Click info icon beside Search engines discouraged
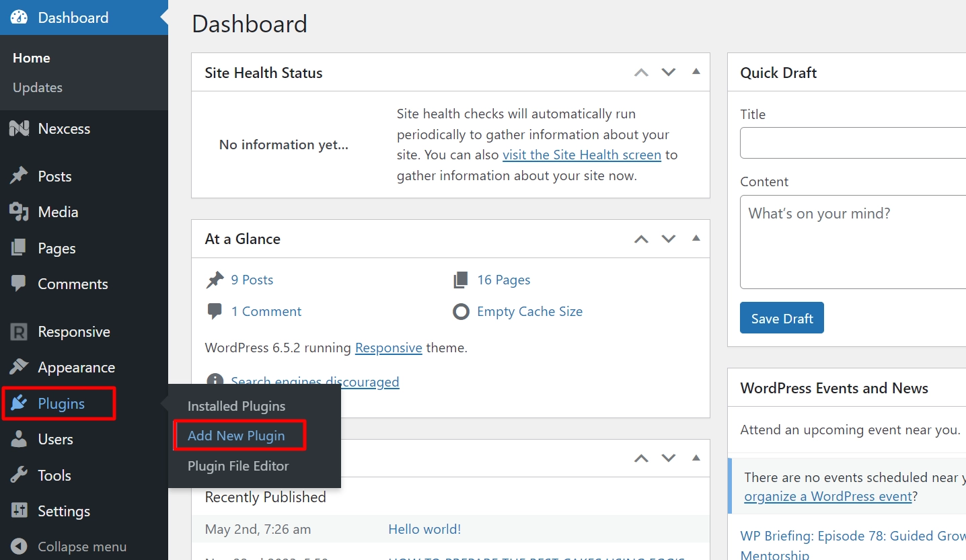Image resolution: width=966 pixels, height=560 pixels. click(x=215, y=381)
